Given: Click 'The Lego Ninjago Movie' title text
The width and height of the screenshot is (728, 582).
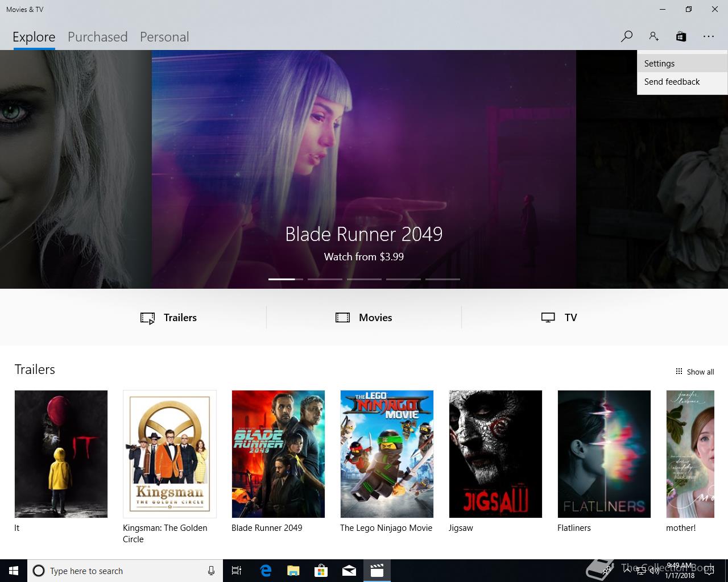Looking at the screenshot, I should tap(386, 528).
